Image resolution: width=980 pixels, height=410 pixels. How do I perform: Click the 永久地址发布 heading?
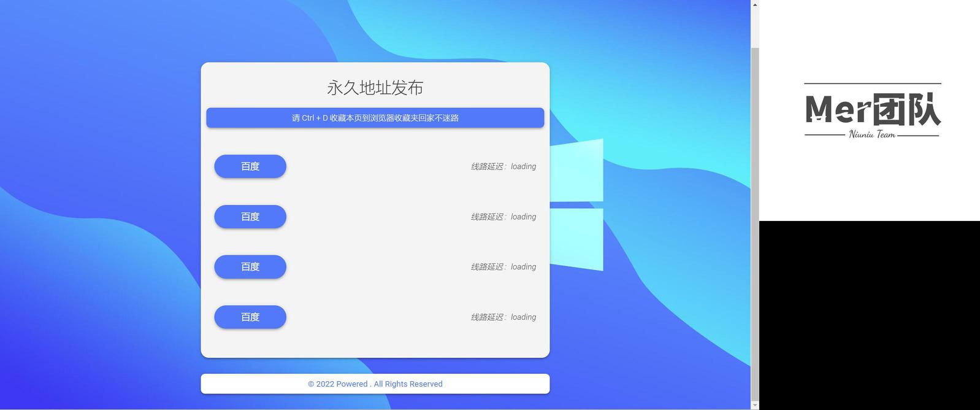375,88
